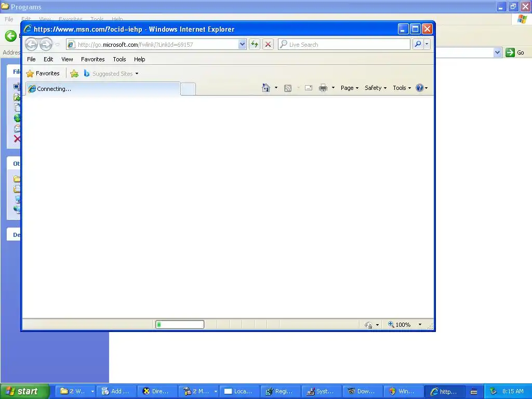Click the red Stop loading icon
Image resolution: width=532 pixels, height=399 pixels.
click(268, 45)
